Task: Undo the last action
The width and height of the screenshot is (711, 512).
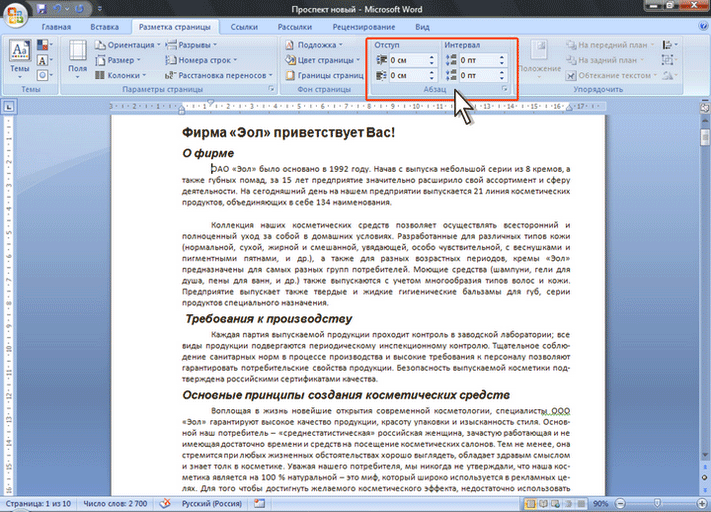Action: [x=57, y=9]
